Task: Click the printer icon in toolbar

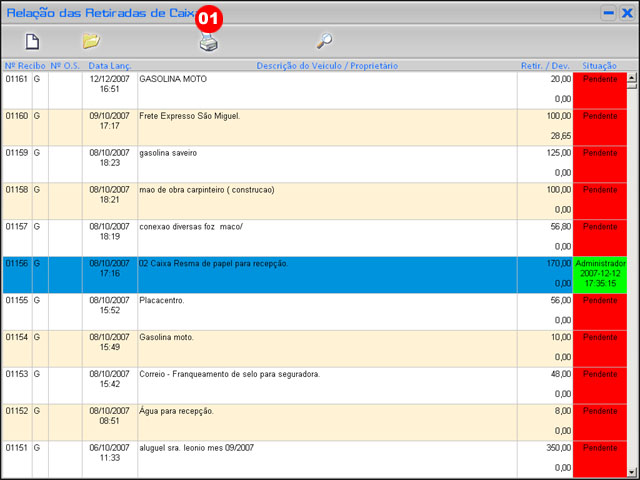Action: [208, 43]
